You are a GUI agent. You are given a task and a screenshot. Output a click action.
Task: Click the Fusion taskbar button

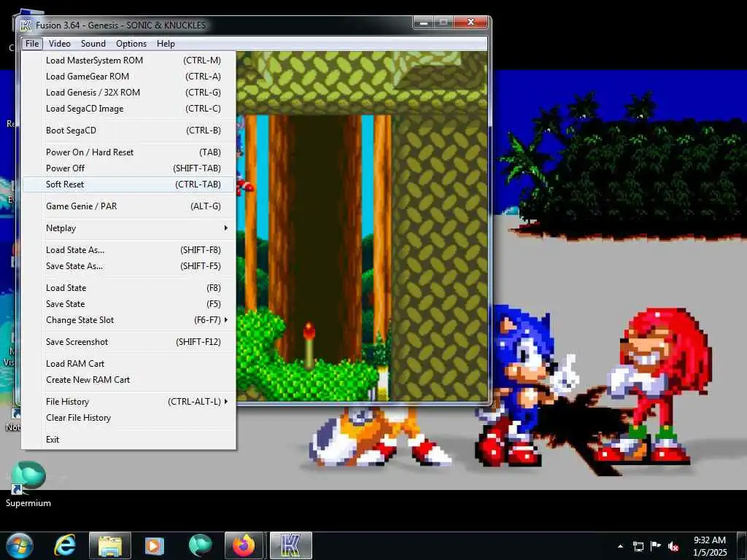(x=290, y=545)
